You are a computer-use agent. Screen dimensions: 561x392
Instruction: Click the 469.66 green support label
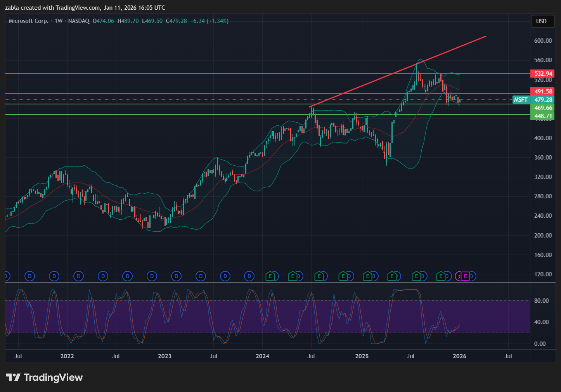click(543, 108)
